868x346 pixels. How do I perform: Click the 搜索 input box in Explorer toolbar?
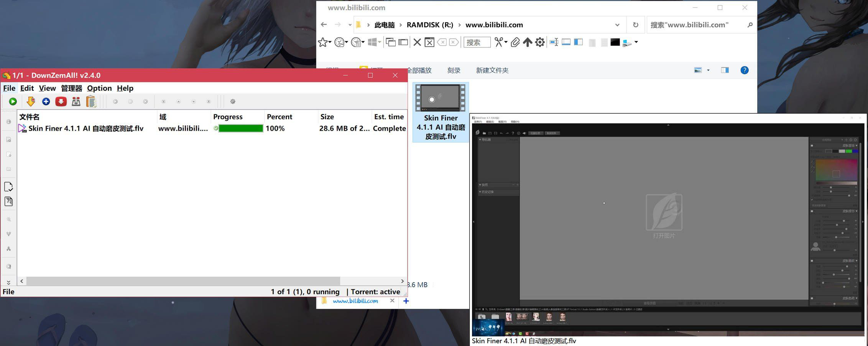pyautogui.click(x=477, y=42)
